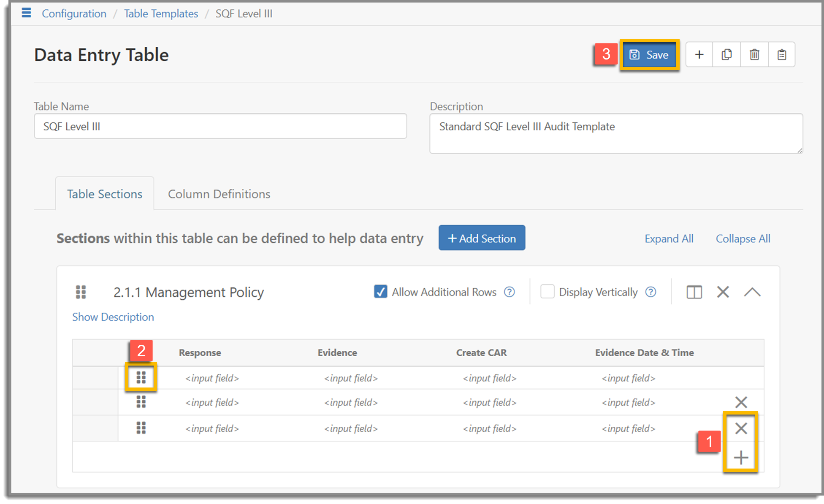Click the Response column header

(x=200, y=352)
